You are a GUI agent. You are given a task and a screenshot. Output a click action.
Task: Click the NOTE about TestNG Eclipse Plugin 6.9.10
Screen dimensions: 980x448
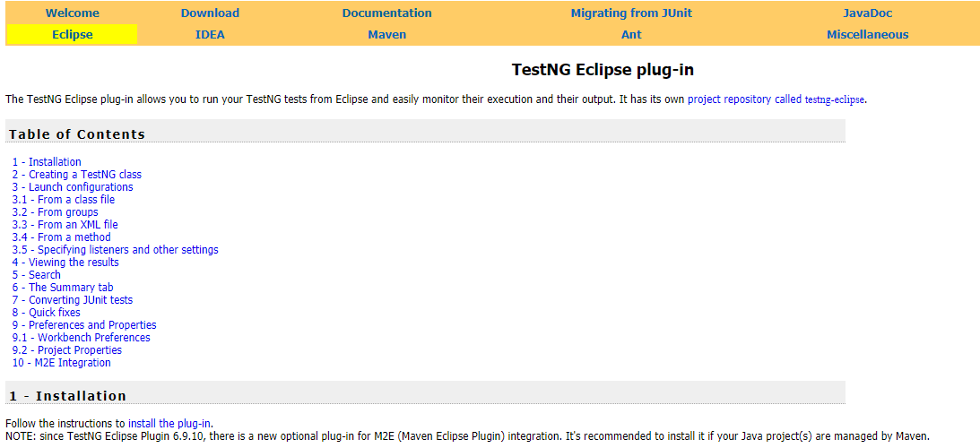[x=467, y=436]
